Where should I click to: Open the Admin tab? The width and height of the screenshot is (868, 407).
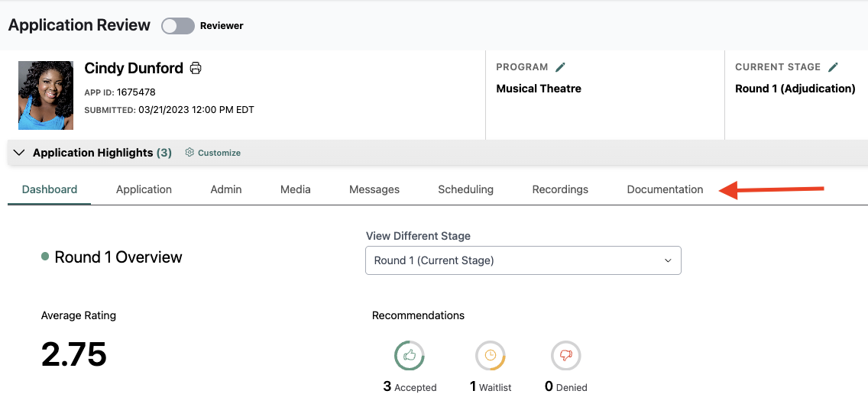226,189
